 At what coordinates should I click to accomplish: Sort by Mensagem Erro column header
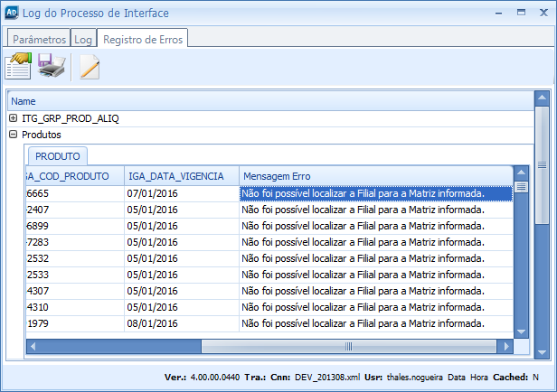376,176
